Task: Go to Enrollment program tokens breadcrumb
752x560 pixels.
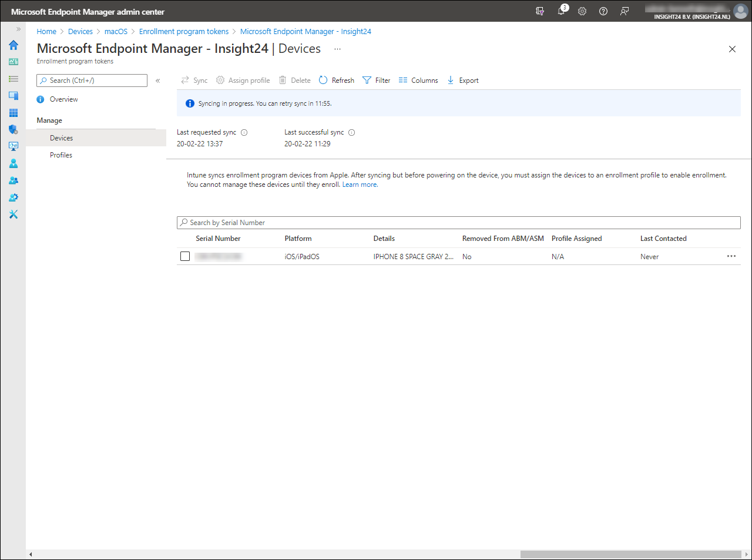Action: pyautogui.click(x=183, y=32)
